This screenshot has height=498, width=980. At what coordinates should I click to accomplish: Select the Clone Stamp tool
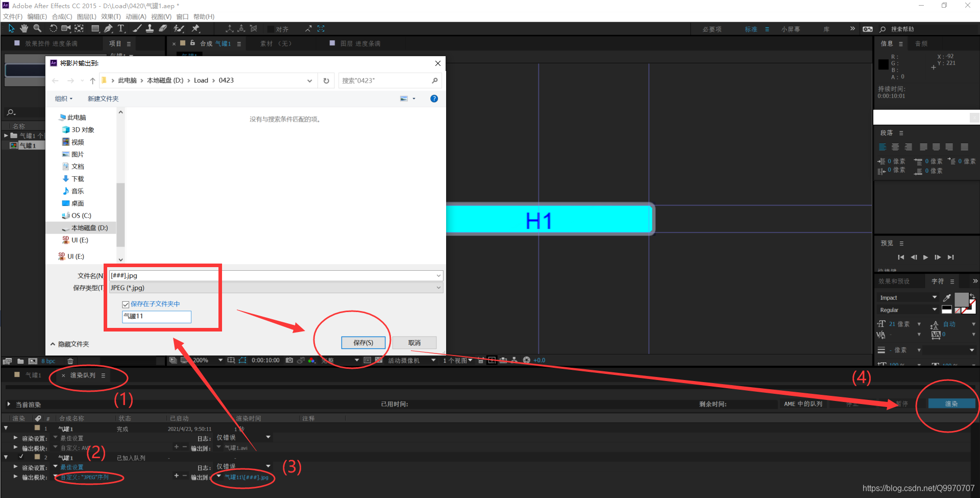(150, 29)
